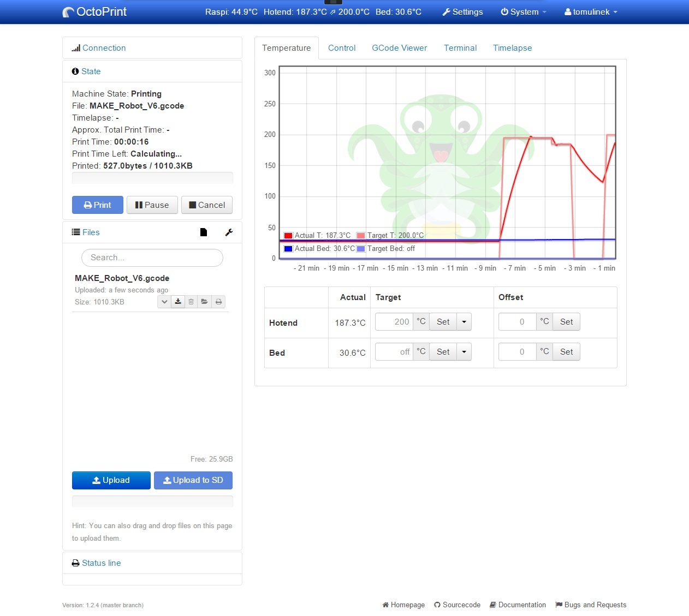Click the download icon for MAKE_Robot_V6.gcode
The width and height of the screenshot is (689, 616).
(x=178, y=302)
